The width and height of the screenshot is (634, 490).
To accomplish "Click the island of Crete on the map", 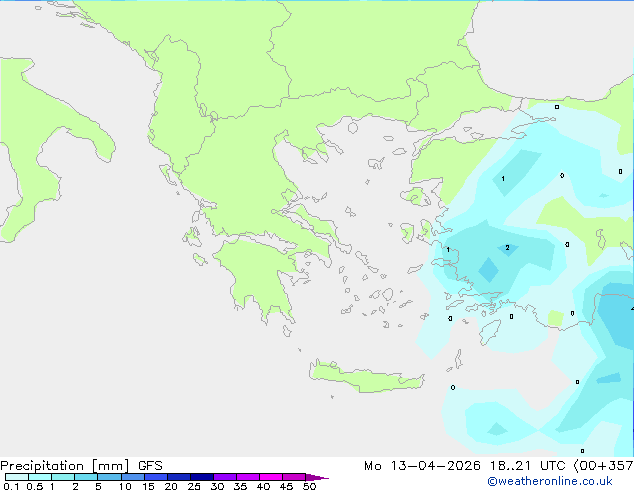I will click(366, 377).
